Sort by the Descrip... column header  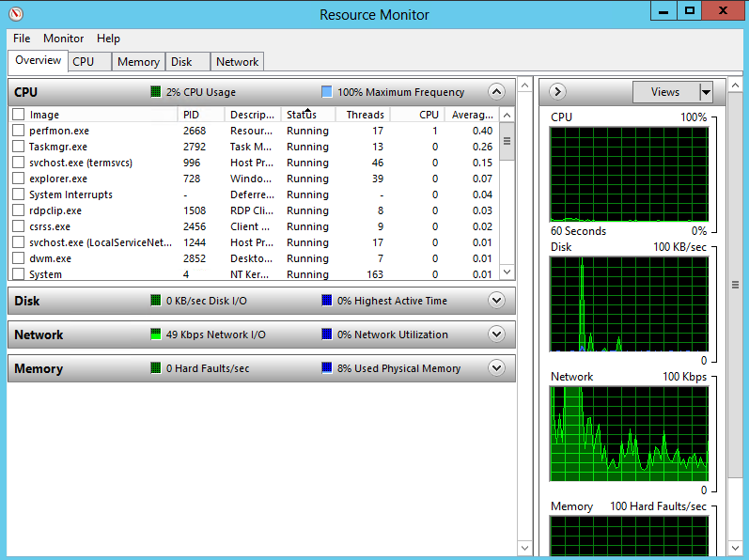click(x=252, y=115)
